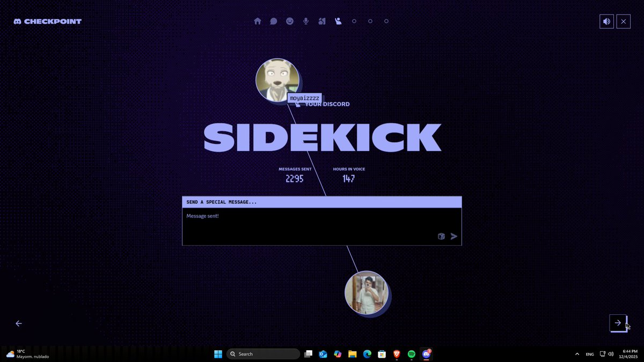Open the chat bubble messages step
The width and height of the screenshot is (644, 362).
coord(274,21)
